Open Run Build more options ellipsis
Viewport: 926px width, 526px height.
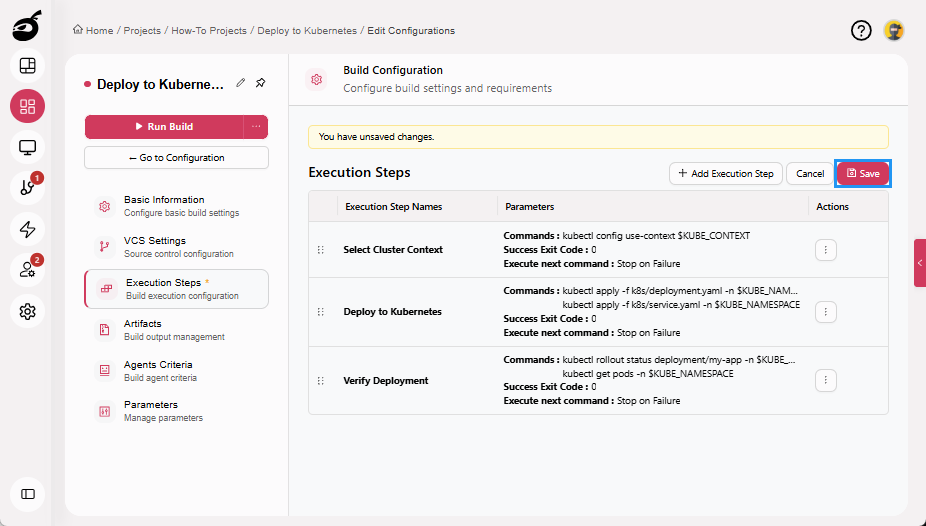click(256, 126)
